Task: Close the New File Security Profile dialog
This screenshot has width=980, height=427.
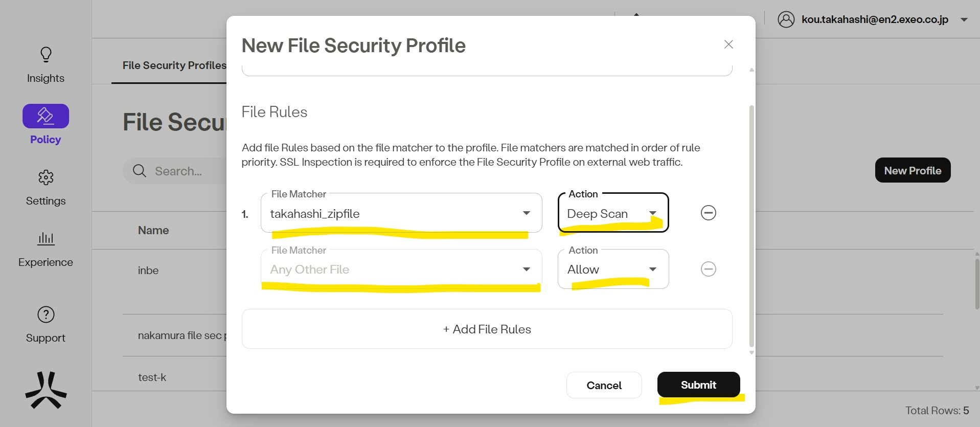Action: [728, 44]
